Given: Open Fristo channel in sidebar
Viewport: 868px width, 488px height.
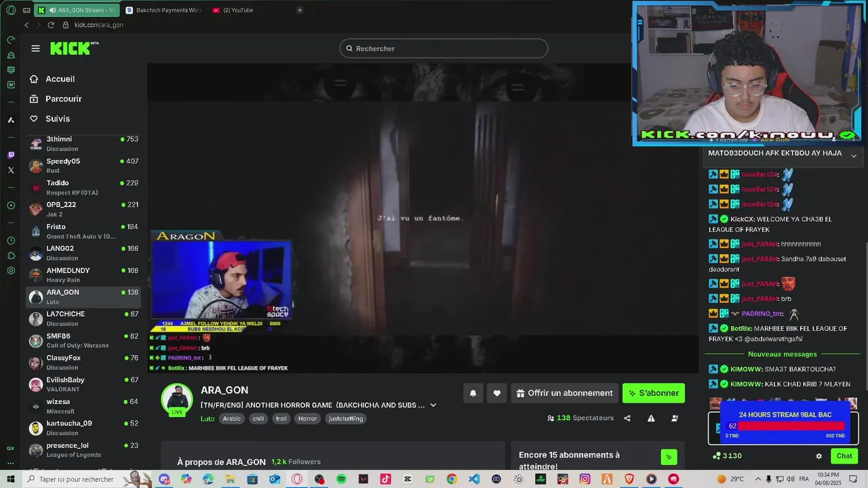Looking at the screenshot, I should (x=83, y=231).
